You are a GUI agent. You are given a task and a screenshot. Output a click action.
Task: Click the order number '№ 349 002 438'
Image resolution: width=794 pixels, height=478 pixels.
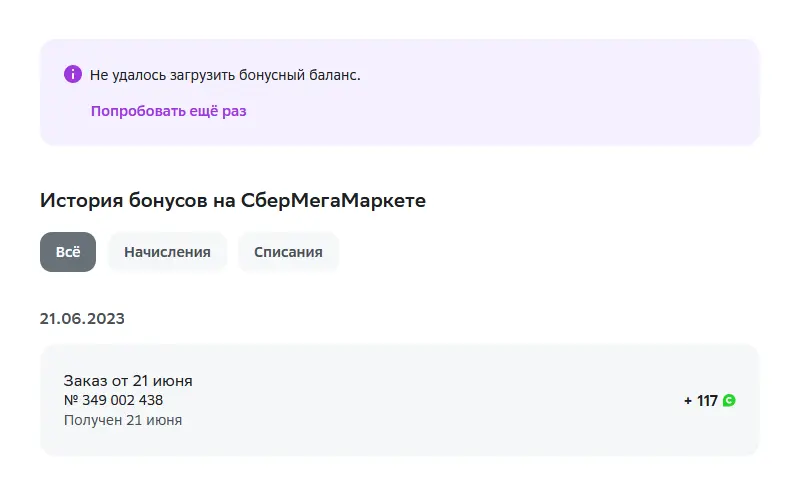tap(113, 400)
